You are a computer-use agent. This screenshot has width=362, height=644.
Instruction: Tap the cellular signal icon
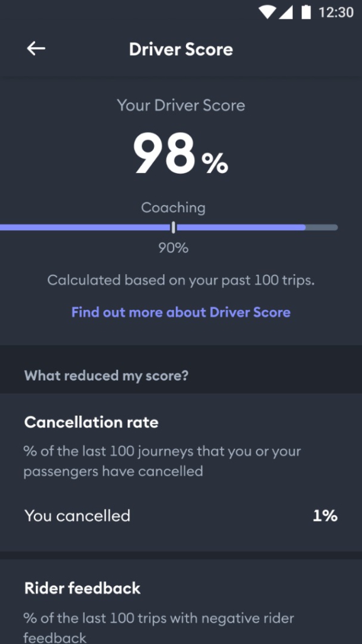286,13
